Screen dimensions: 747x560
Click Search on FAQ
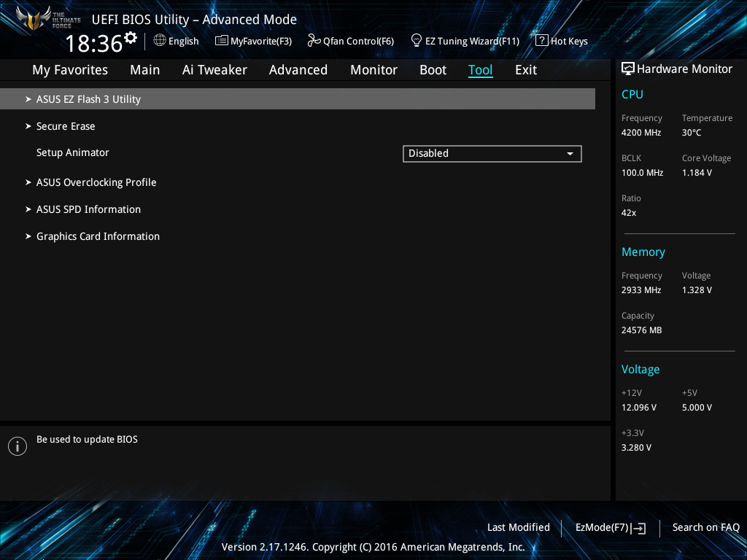pos(705,528)
